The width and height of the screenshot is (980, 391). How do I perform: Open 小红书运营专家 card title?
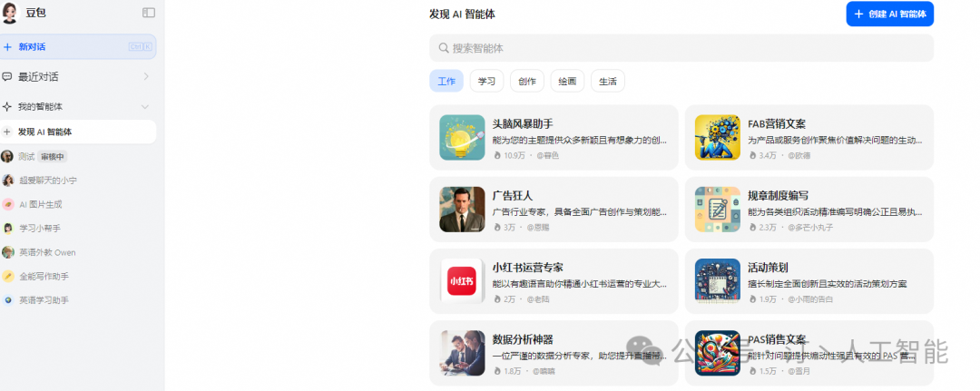(x=527, y=268)
